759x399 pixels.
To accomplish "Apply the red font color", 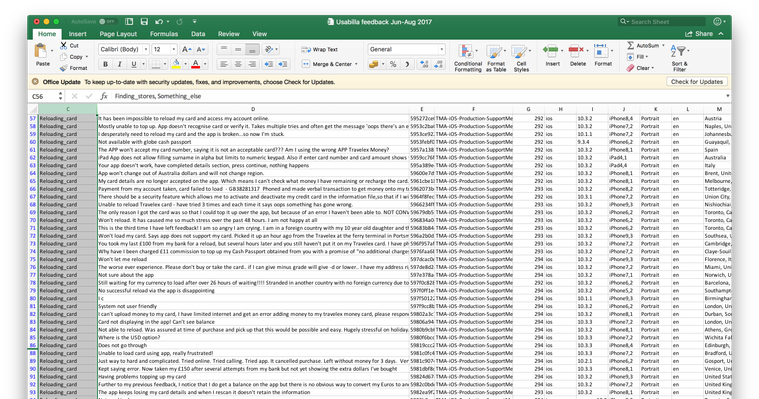I will click(196, 64).
